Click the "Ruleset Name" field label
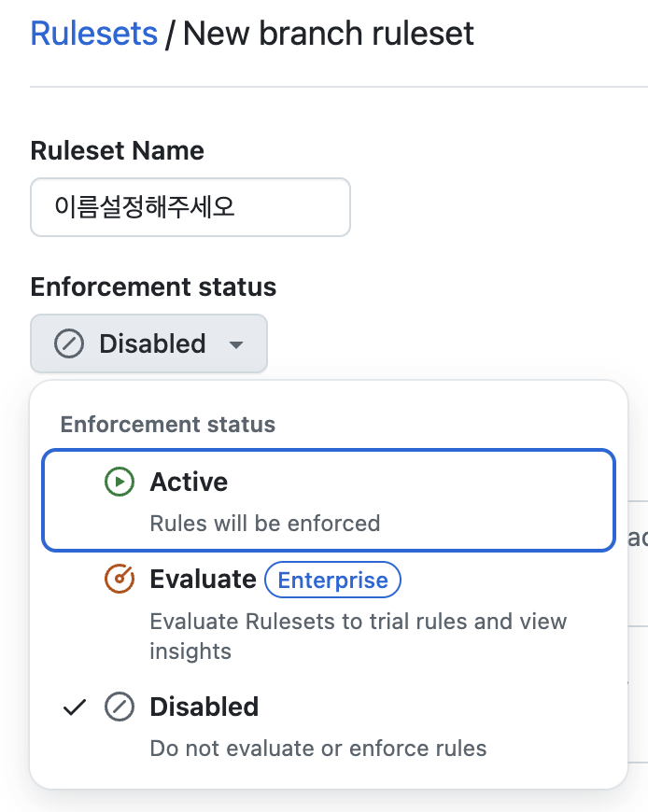The width and height of the screenshot is (648, 812). coord(117,150)
